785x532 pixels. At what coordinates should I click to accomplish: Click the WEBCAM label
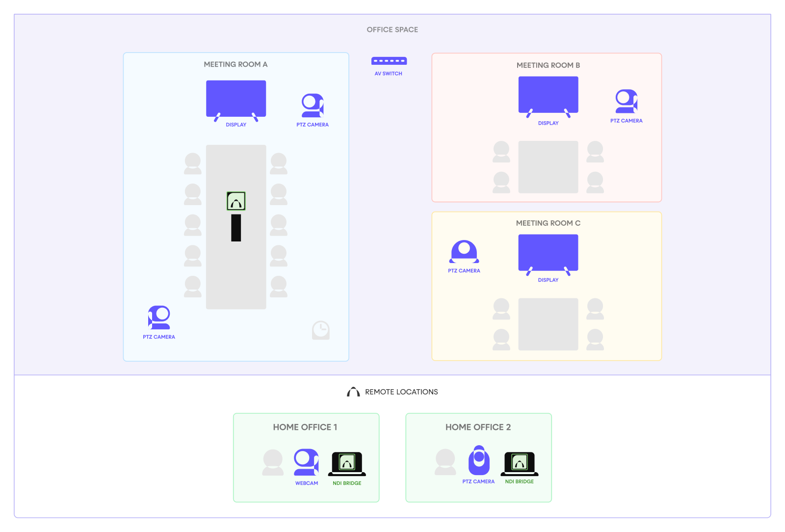pyautogui.click(x=307, y=483)
